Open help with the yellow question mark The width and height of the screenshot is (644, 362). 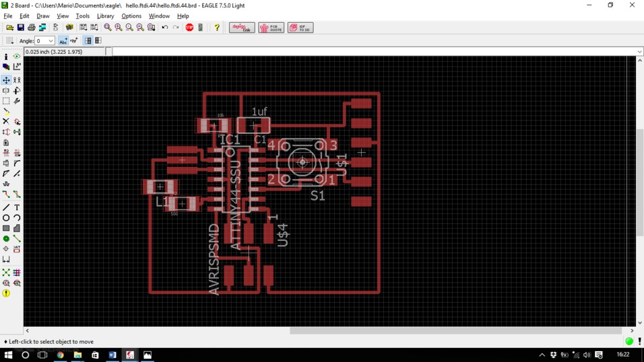[216, 28]
